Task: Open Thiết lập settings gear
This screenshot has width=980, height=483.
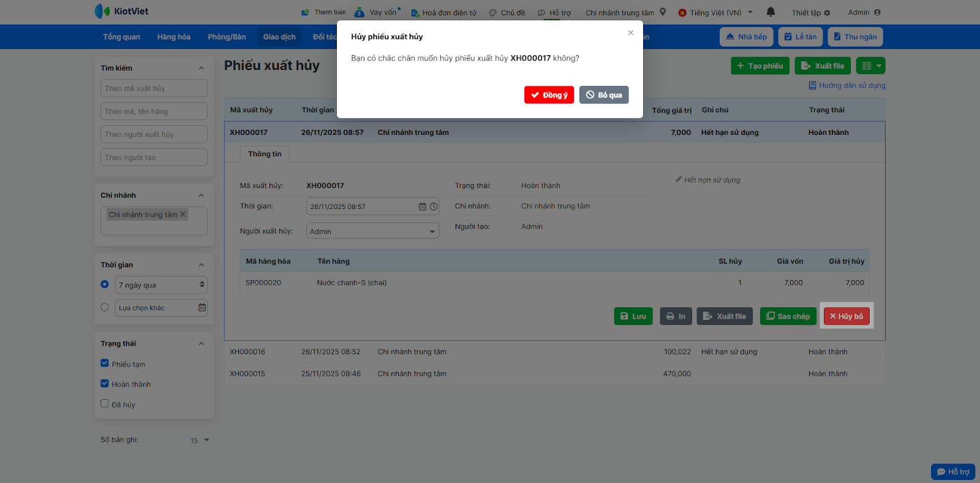Action: (811, 12)
